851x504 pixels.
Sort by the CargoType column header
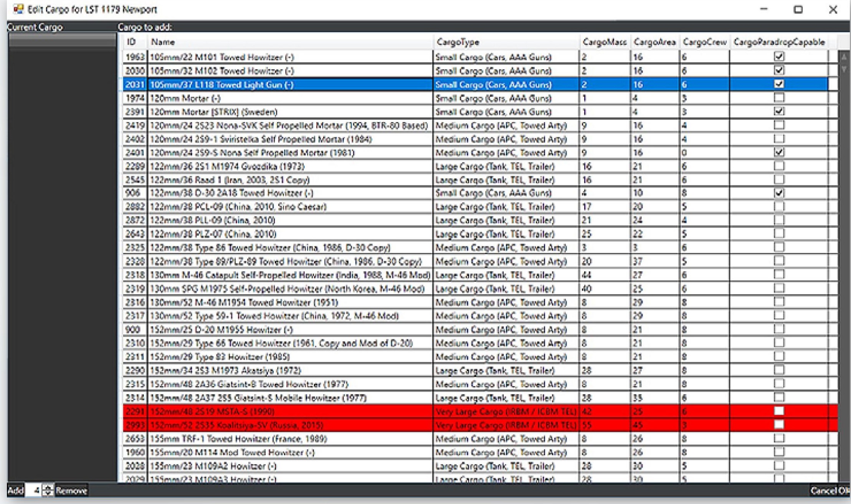458,42
